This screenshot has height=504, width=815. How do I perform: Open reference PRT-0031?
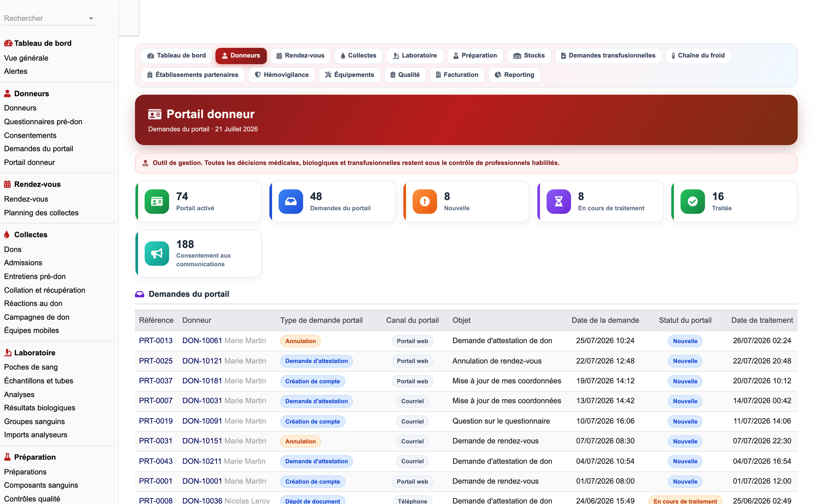[x=156, y=441]
